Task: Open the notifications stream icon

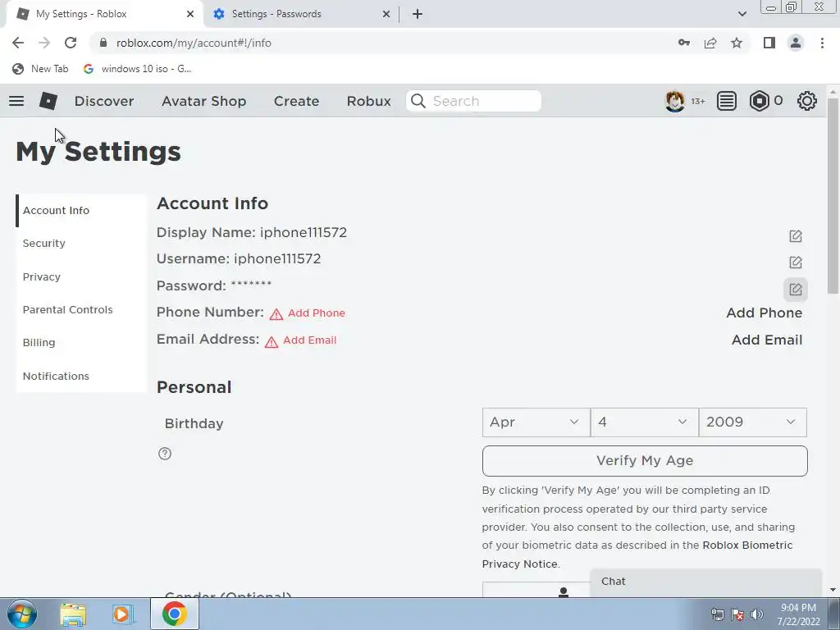Action: click(727, 101)
